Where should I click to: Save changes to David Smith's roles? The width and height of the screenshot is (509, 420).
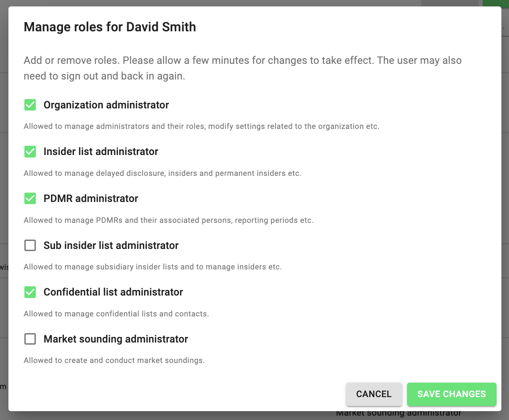[452, 394]
